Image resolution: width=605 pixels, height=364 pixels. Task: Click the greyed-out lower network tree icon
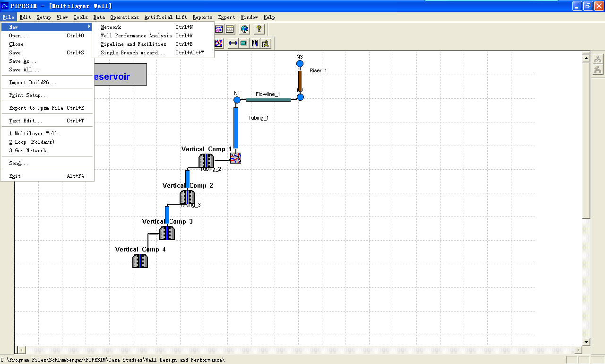[598, 70]
